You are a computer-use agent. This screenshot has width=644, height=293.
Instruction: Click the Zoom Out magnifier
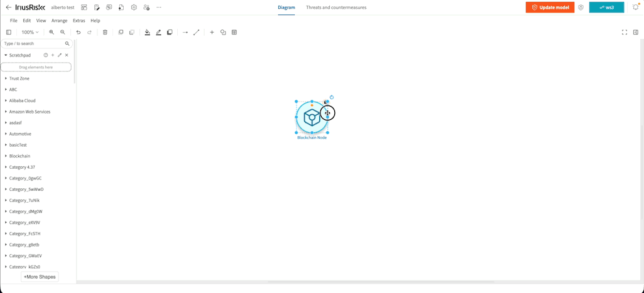[x=62, y=32]
